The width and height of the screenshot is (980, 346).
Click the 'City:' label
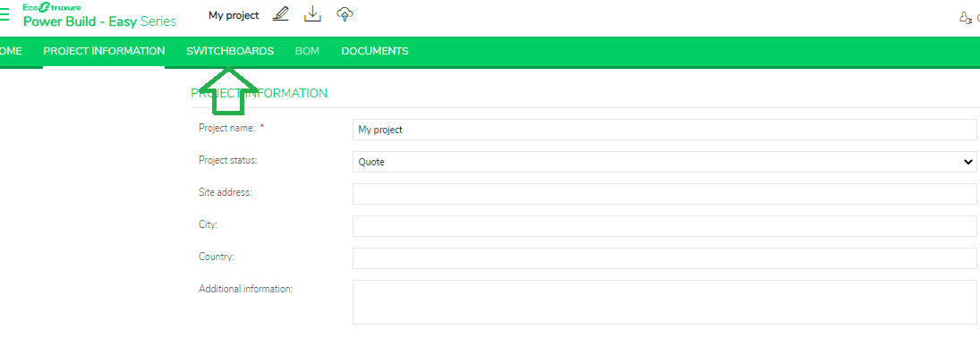[209, 224]
